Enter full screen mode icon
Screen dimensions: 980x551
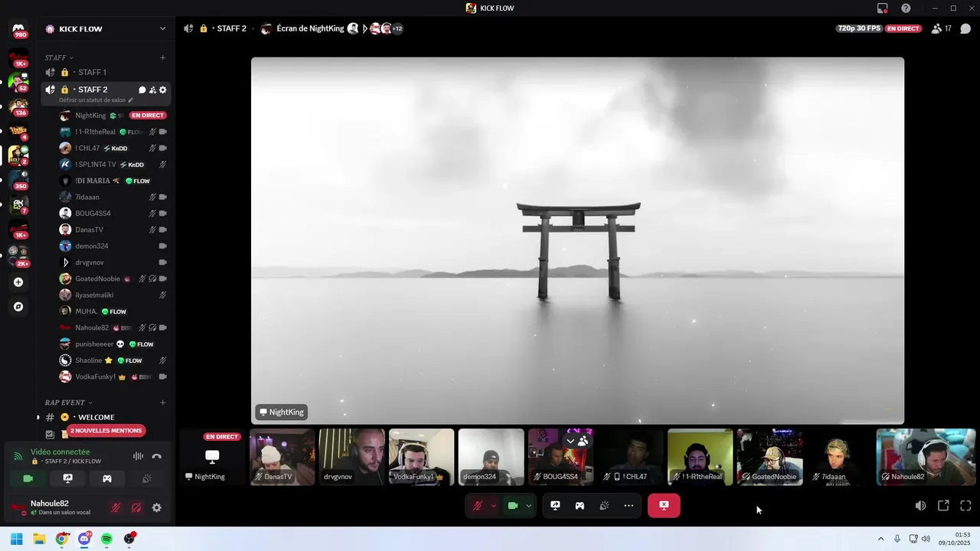(x=965, y=506)
